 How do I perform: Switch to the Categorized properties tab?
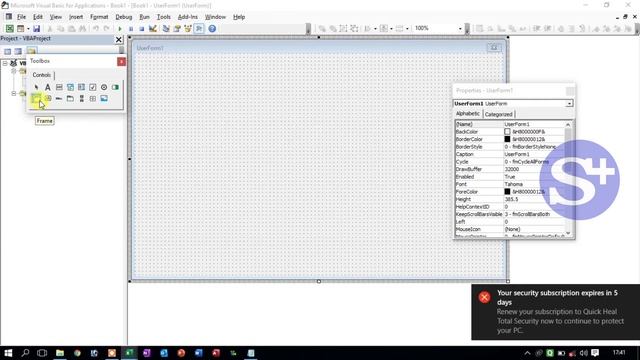coord(498,114)
